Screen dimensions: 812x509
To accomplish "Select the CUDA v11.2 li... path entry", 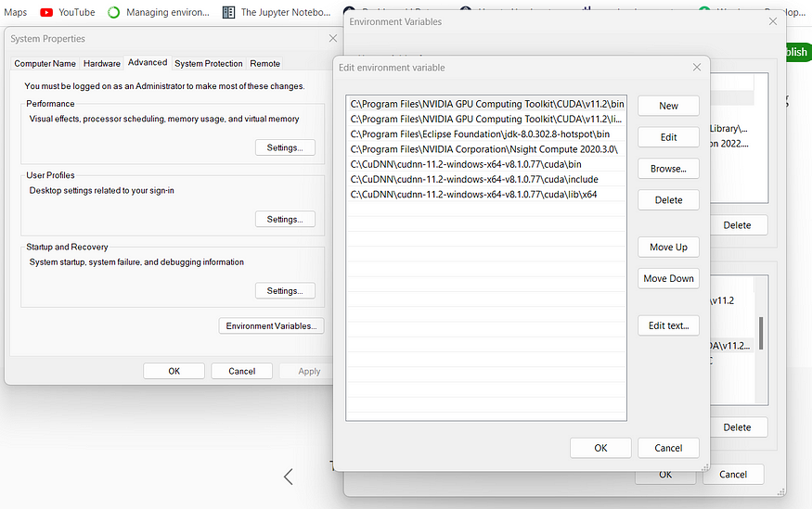I will pos(486,119).
